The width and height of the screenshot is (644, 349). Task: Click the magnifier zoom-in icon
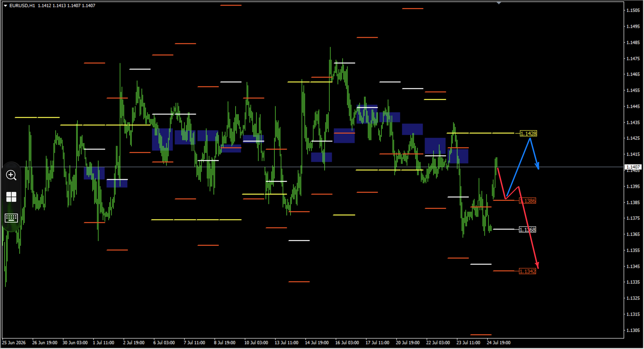[11, 175]
